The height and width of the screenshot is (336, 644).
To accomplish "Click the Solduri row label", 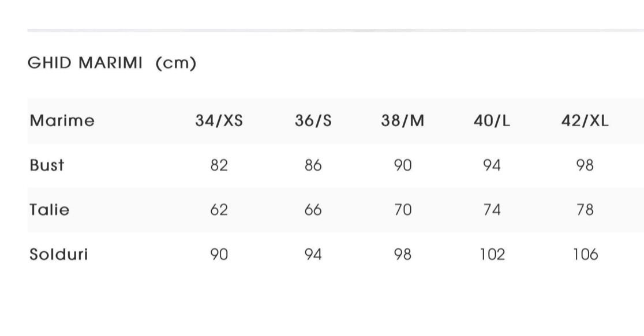I will [58, 254].
